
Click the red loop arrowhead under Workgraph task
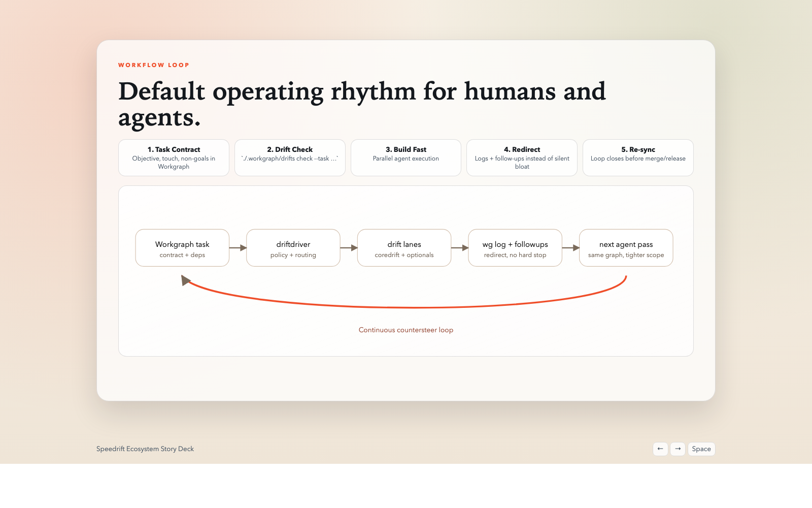click(185, 280)
